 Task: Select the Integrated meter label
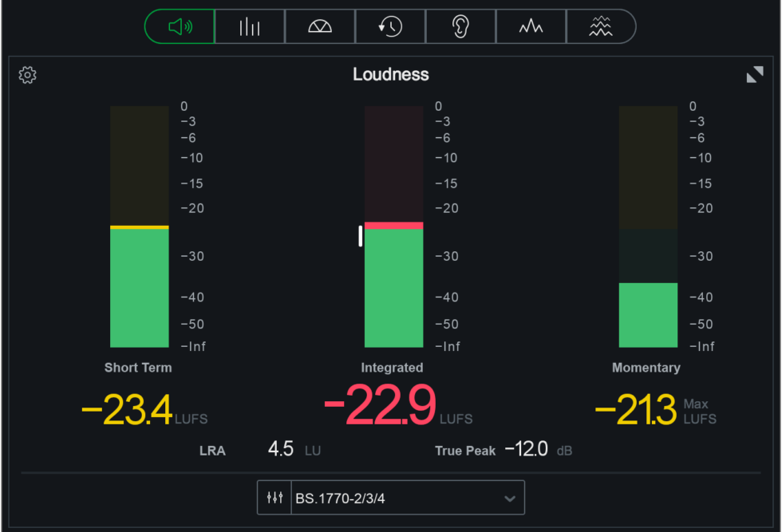pyautogui.click(x=392, y=367)
